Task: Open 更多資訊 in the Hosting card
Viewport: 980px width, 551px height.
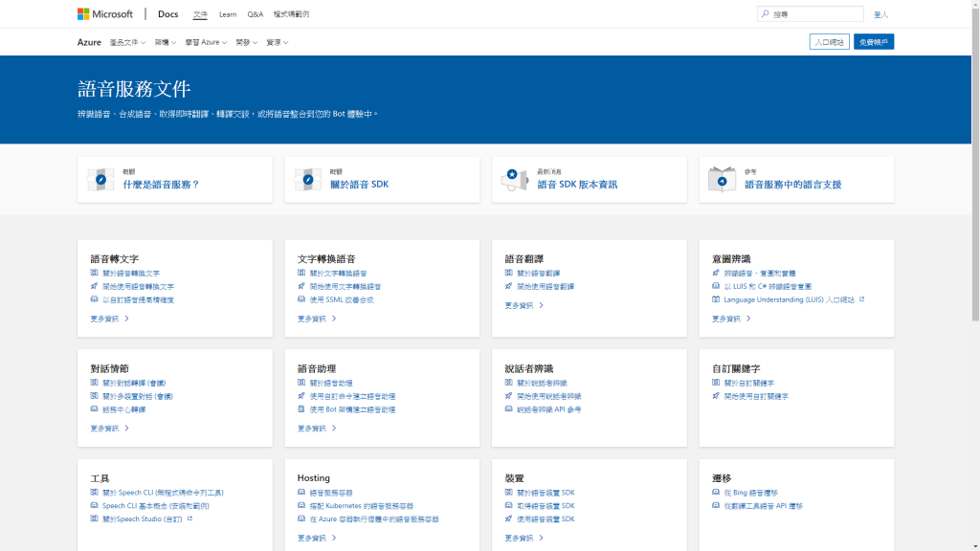Action: pyautogui.click(x=317, y=538)
